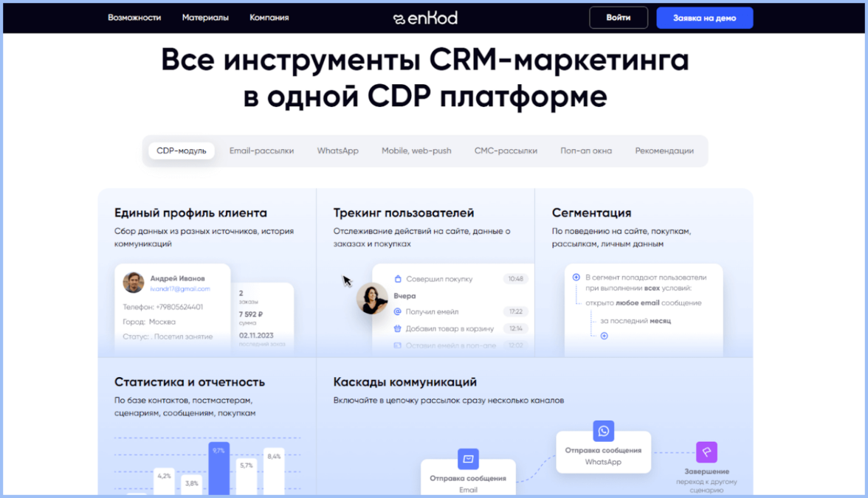
Task: Click the Email envelope icon in cascade
Action: [x=468, y=459]
